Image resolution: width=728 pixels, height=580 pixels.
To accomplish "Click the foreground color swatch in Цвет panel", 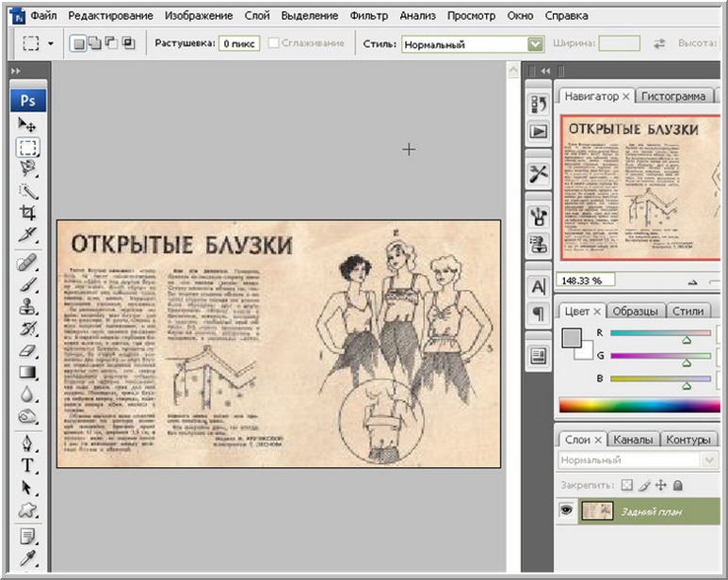I will tap(571, 338).
